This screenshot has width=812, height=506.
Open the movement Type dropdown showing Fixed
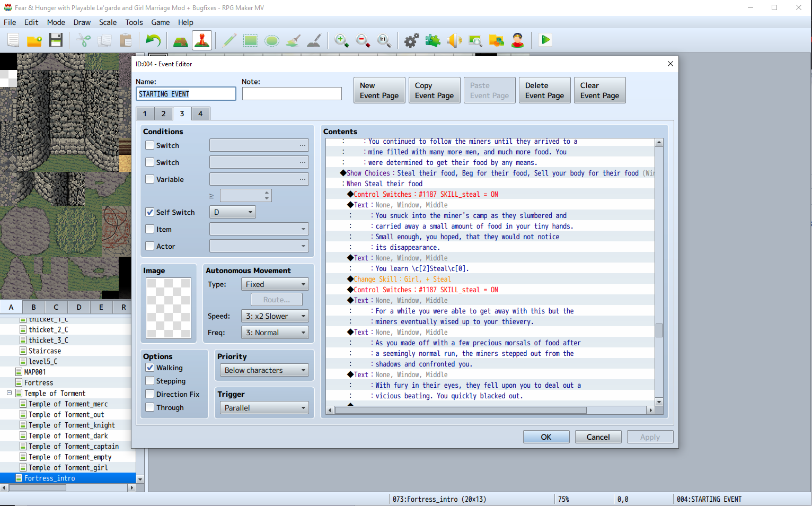click(x=275, y=284)
